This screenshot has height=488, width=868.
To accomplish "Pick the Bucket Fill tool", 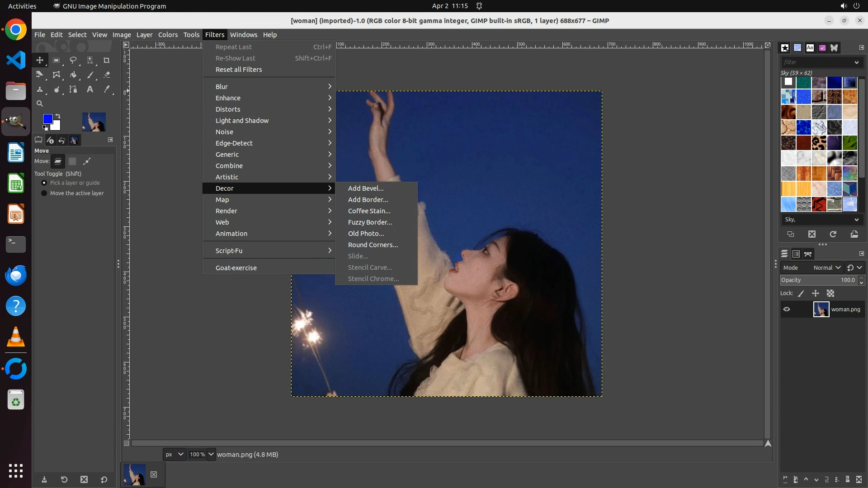I will click(73, 75).
